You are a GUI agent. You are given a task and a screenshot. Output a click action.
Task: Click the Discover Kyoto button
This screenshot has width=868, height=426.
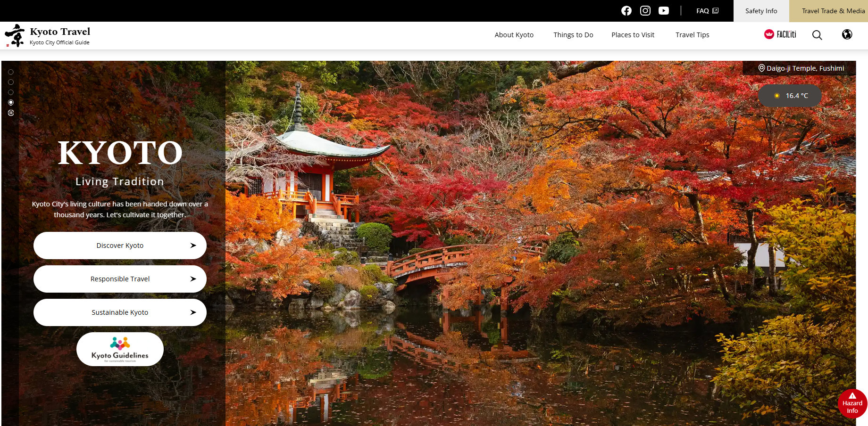pos(120,246)
